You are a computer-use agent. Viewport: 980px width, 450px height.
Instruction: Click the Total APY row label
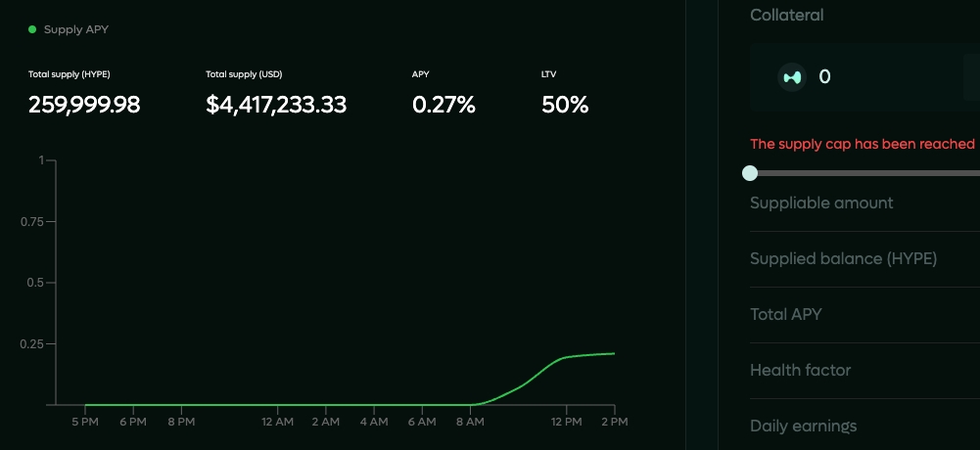point(785,315)
